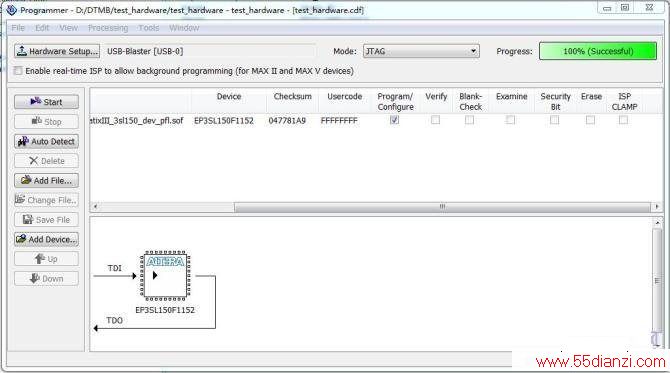
Task: Click the Start programming button
Action: [46, 102]
